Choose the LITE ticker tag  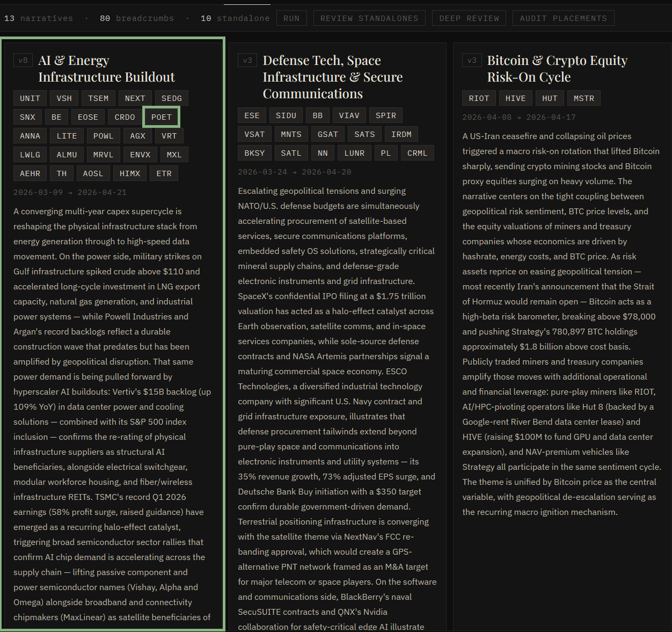point(67,136)
